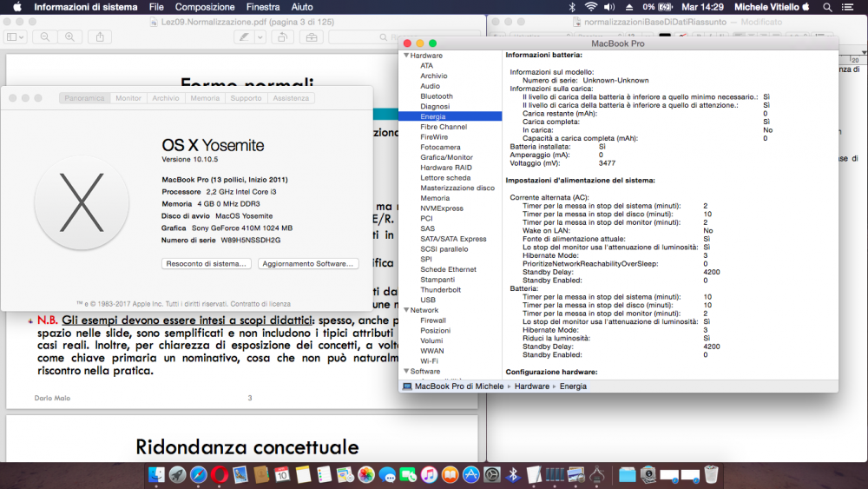This screenshot has width=868, height=489.
Task: Open the sidebar view dropdown in Preview toolbar
Action: pos(15,37)
